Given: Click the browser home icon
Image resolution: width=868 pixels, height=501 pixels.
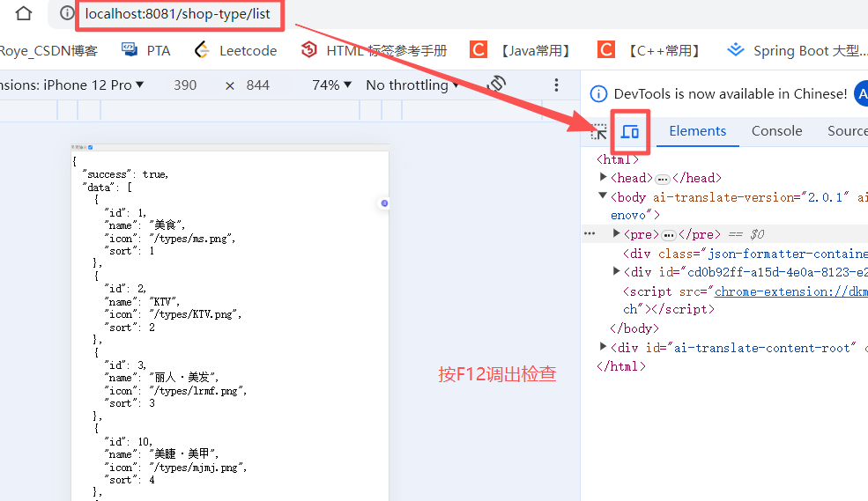Looking at the screenshot, I should click(23, 12).
